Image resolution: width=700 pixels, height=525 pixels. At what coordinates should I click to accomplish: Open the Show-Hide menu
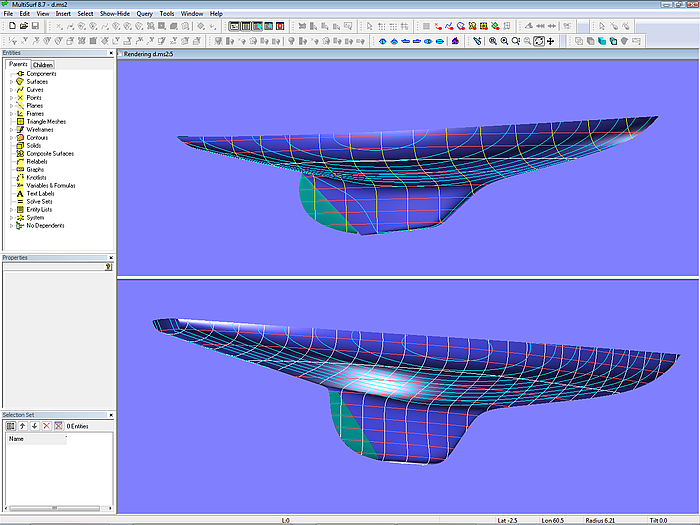click(113, 13)
